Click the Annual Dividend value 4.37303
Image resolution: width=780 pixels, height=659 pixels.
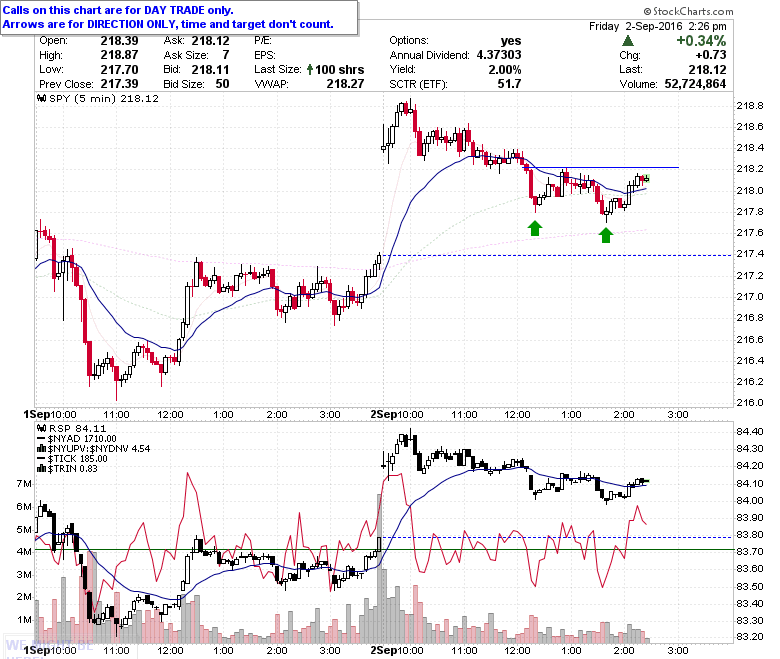click(499, 55)
